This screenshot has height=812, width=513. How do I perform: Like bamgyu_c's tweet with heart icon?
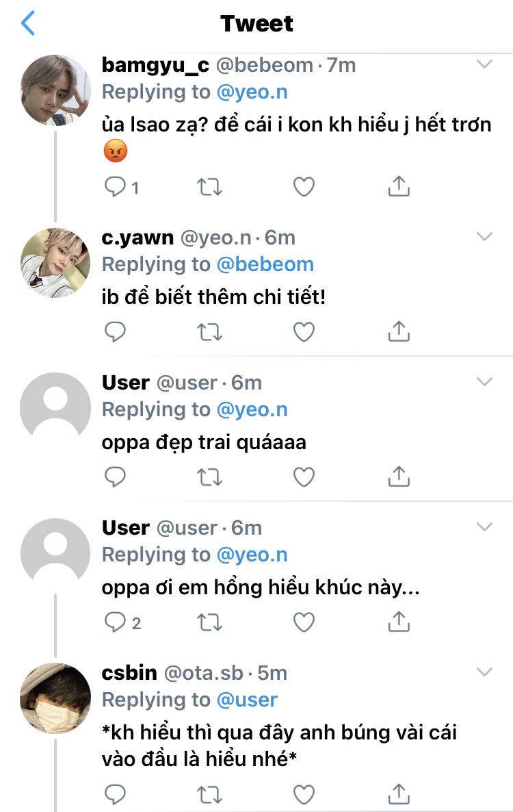click(x=304, y=187)
